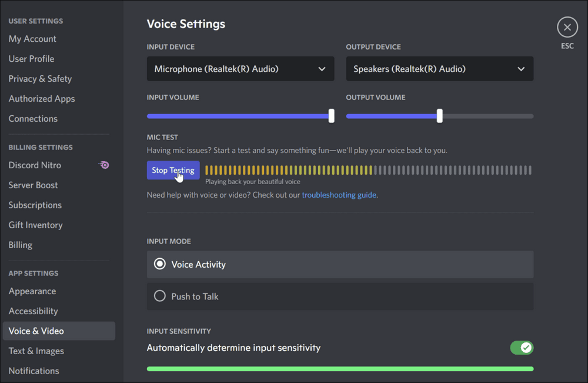Click the Discord Nitro badge icon
Screen dimensions: 588x383
click(104, 165)
